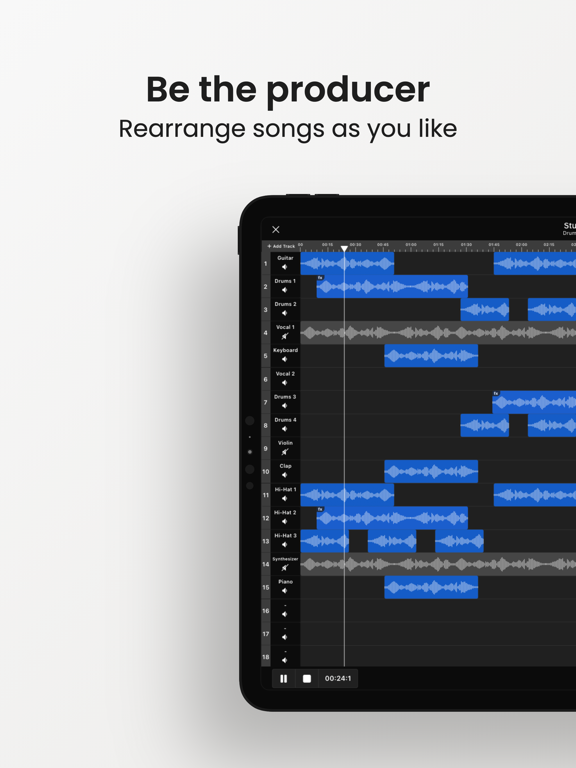Select the grey Synthesizer waveform clip

point(438,564)
